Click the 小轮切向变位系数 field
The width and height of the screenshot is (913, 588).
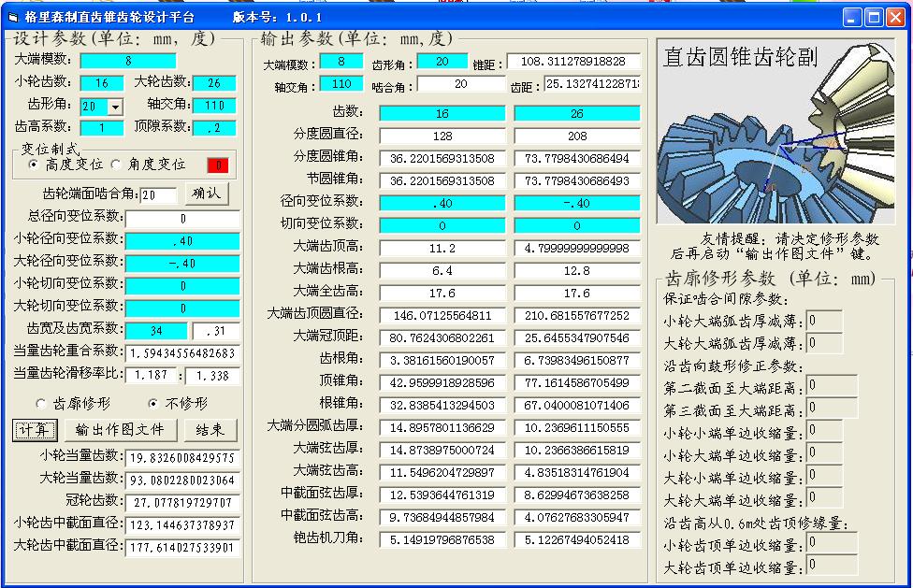tap(182, 286)
